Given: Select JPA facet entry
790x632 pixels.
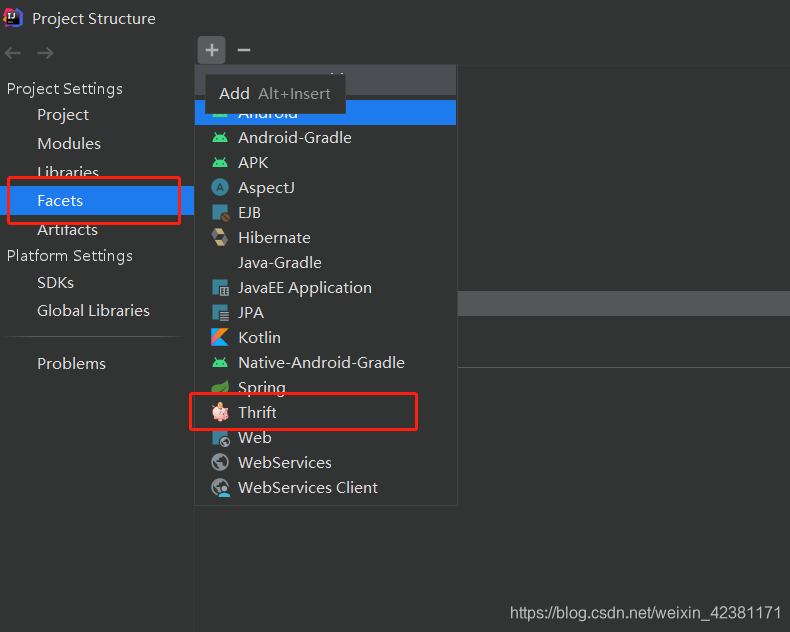Looking at the screenshot, I should pyautogui.click(x=325, y=312).
